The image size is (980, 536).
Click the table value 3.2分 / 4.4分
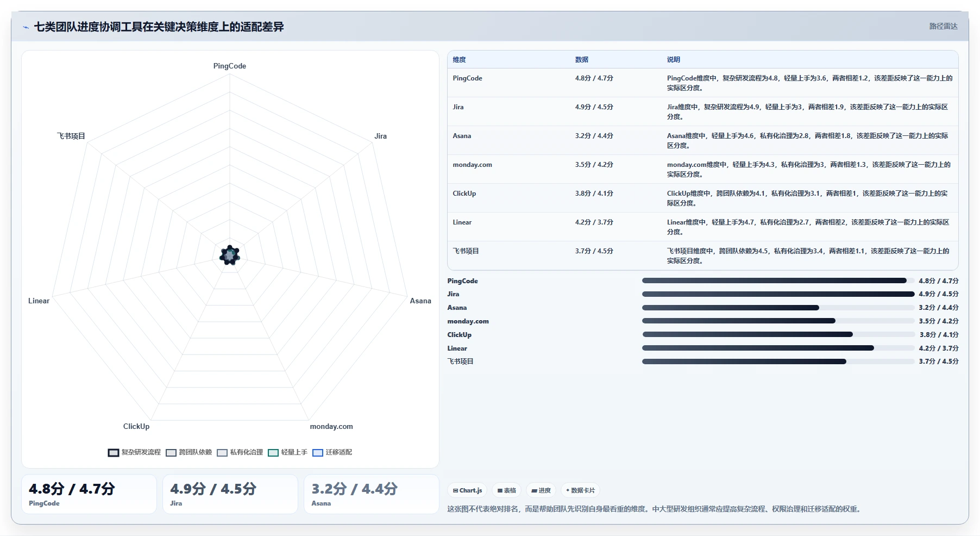click(x=594, y=136)
